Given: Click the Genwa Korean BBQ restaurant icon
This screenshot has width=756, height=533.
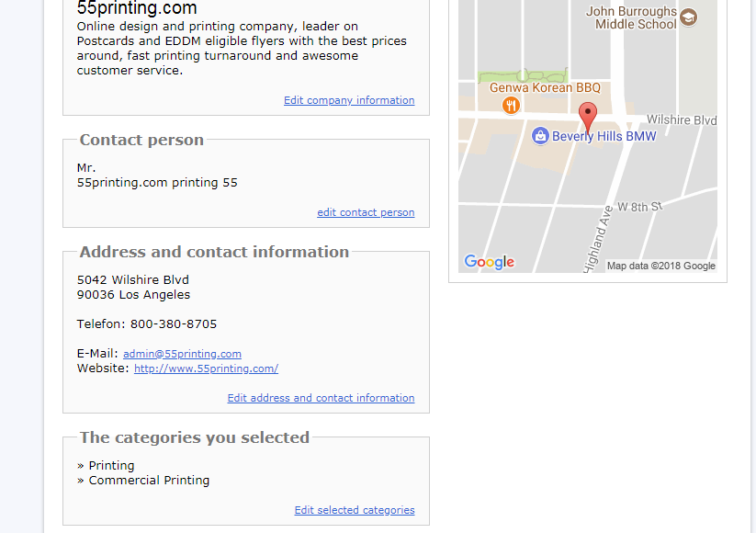Looking at the screenshot, I should point(511,105).
